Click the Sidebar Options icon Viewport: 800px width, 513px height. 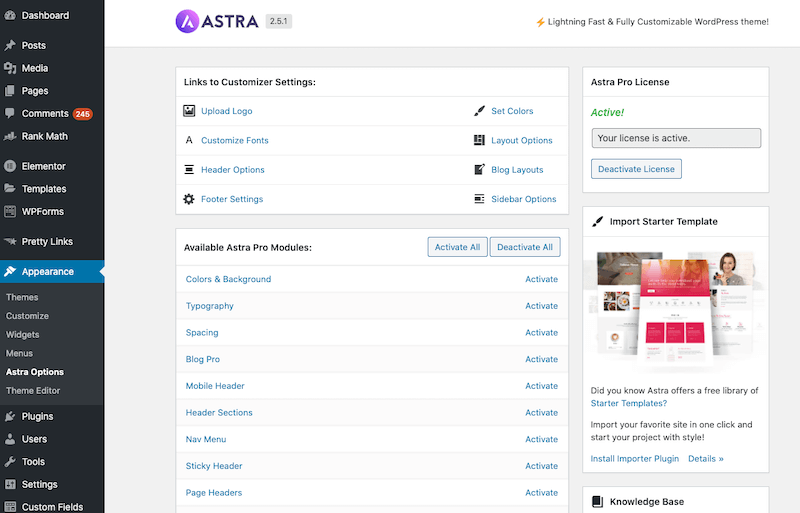pos(479,199)
